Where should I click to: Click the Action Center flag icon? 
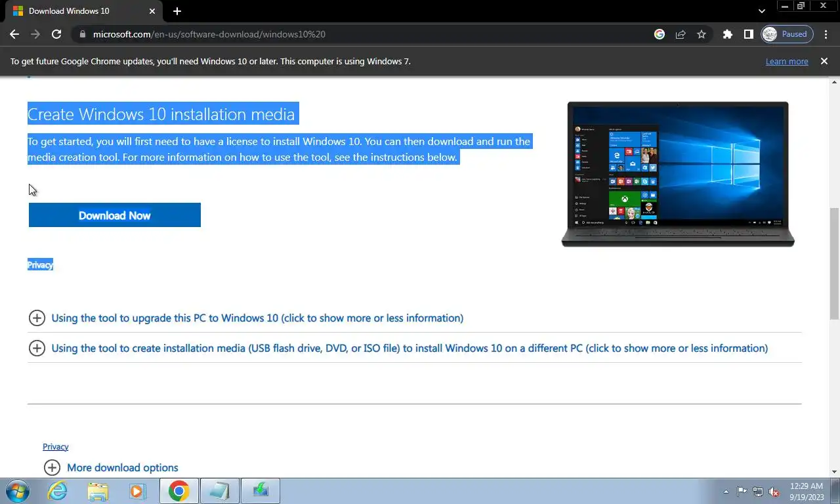coord(742,492)
